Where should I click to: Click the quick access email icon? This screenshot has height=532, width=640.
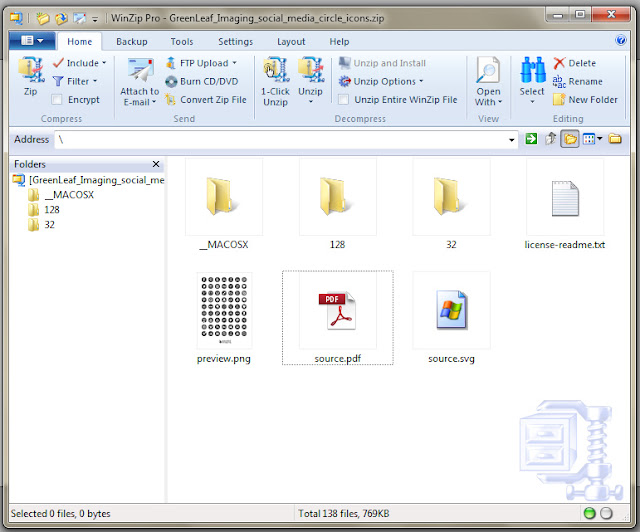tap(80, 18)
